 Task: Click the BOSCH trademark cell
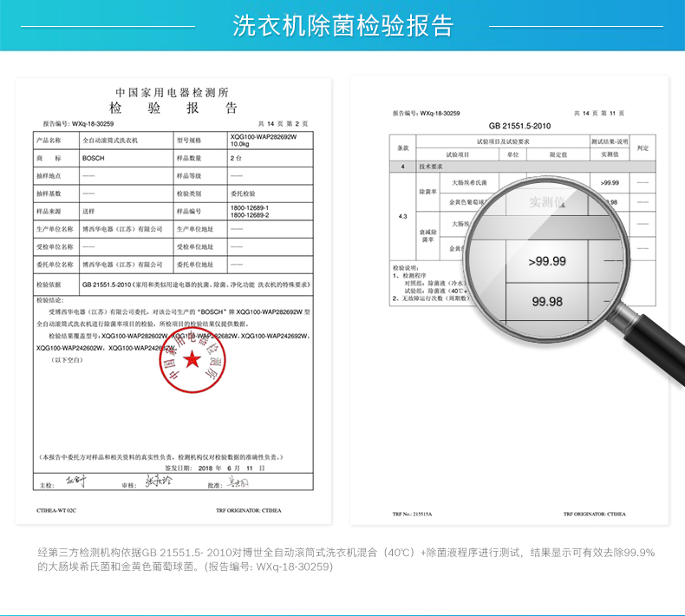point(127,158)
